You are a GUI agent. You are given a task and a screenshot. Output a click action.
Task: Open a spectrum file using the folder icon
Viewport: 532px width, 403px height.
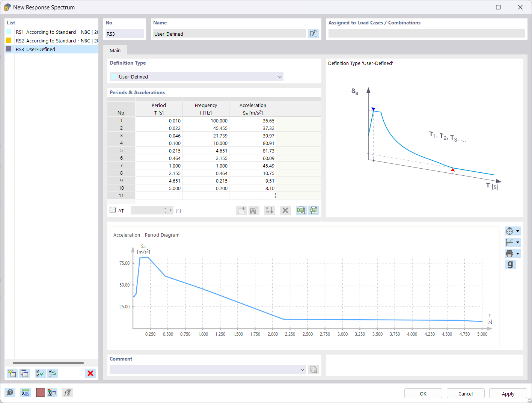[241, 210]
